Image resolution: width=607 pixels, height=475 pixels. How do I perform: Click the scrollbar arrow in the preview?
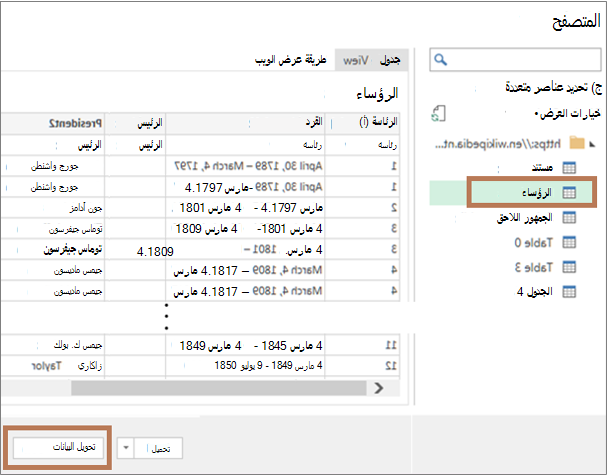pos(379,388)
